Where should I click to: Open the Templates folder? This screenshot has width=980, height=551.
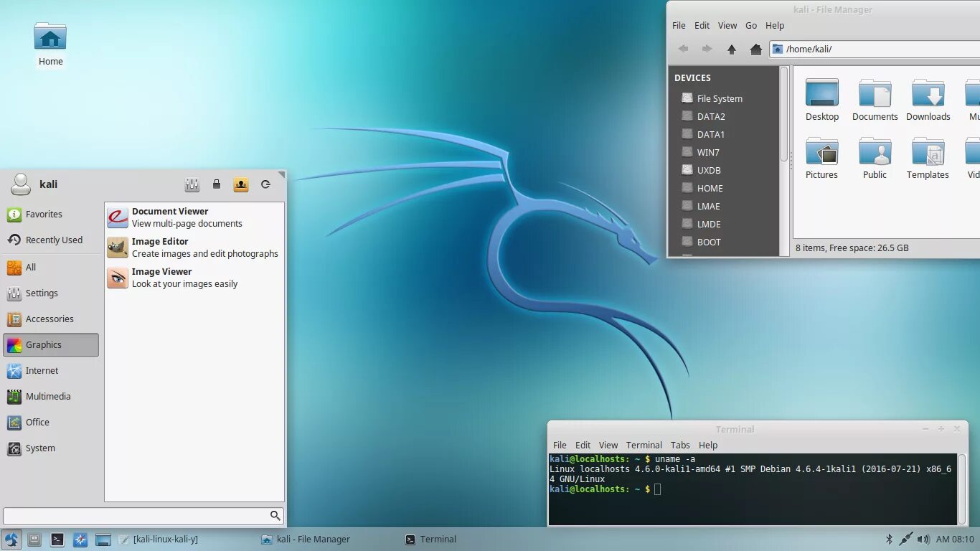pos(928,158)
